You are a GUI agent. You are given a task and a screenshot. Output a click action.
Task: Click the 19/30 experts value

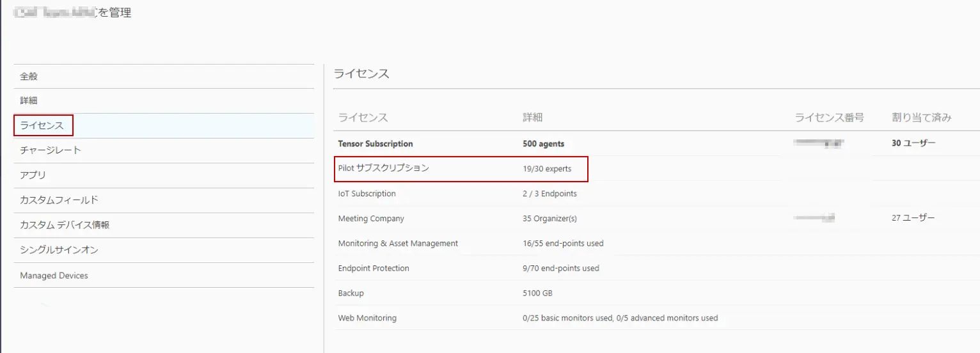pos(547,169)
